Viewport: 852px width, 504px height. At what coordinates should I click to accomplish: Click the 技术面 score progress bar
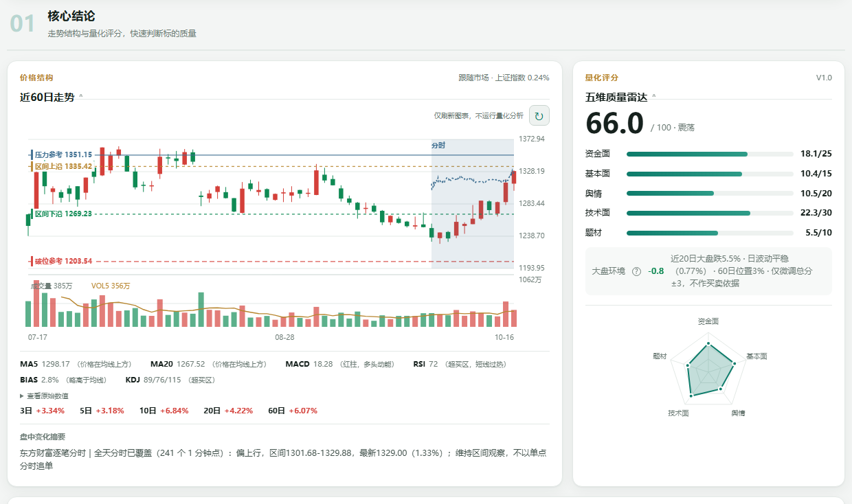tap(710, 213)
